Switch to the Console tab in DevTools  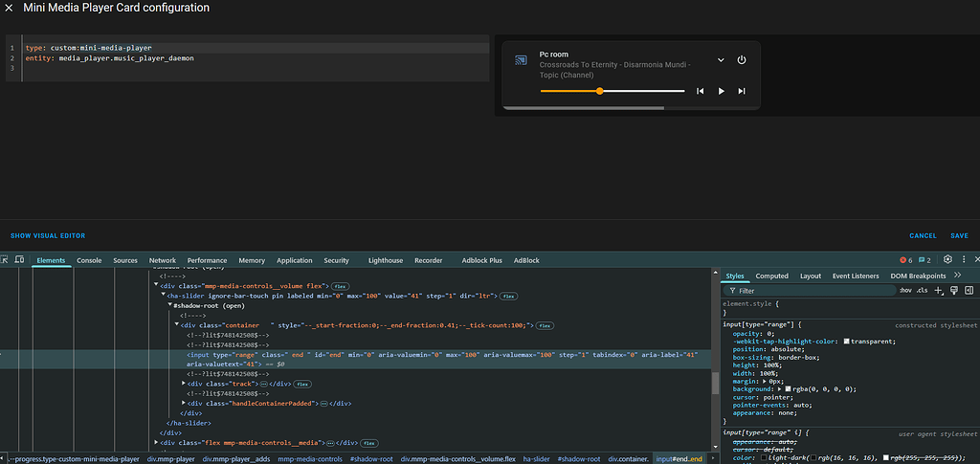tap(89, 260)
